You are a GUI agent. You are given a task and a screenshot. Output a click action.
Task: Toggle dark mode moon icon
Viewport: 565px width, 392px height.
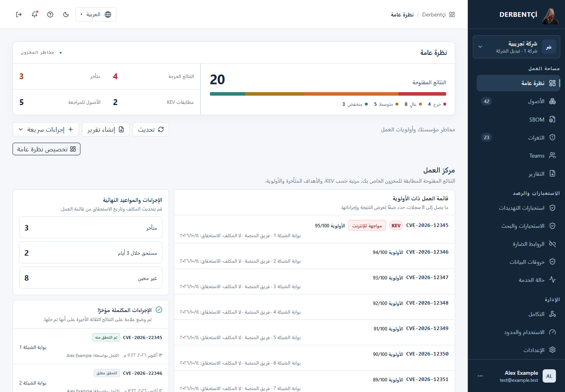pos(66,15)
